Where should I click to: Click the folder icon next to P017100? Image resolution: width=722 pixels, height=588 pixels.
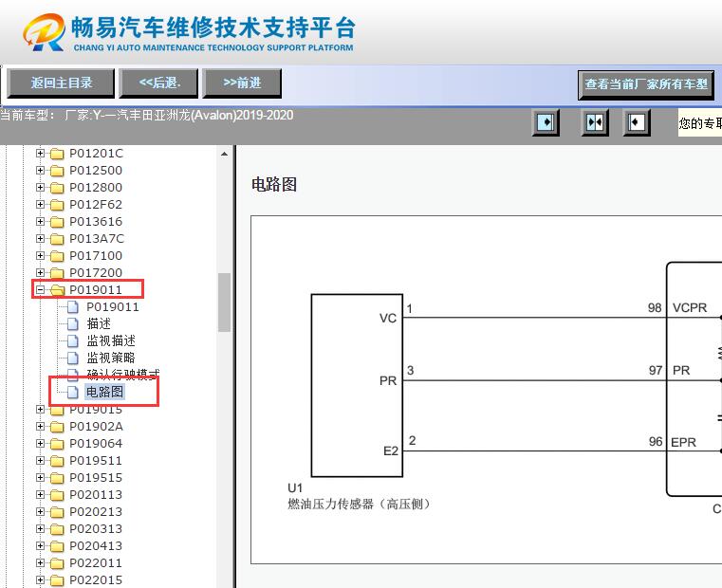point(57,255)
